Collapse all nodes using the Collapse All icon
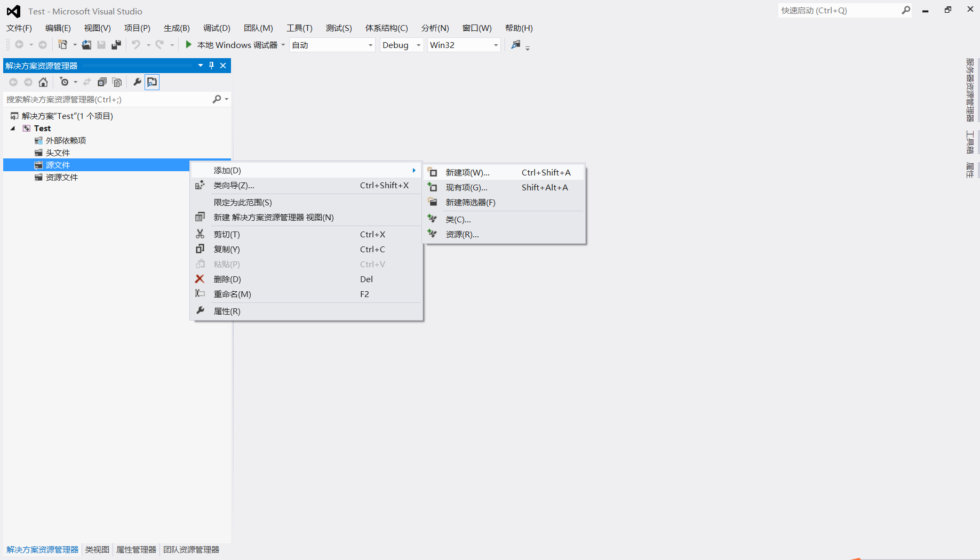 tap(102, 82)
